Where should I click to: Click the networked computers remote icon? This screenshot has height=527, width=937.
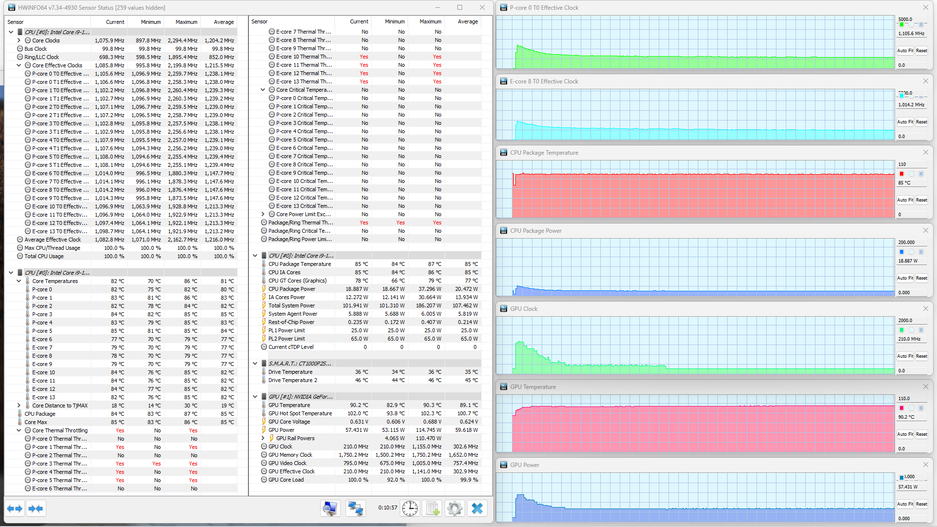pos(356,508)
